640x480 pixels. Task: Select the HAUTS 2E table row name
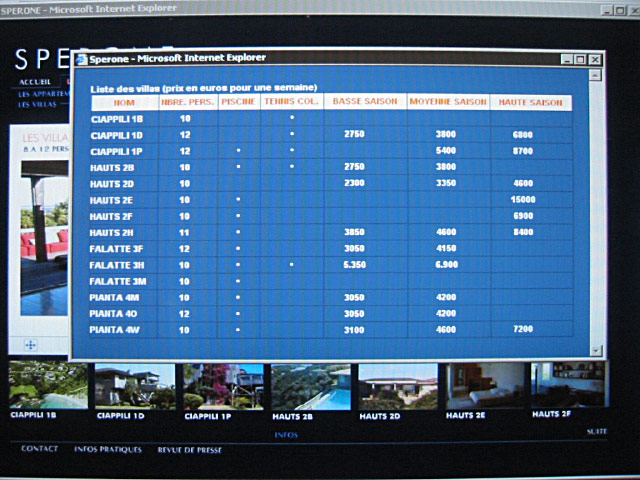(x=111, y=200)
